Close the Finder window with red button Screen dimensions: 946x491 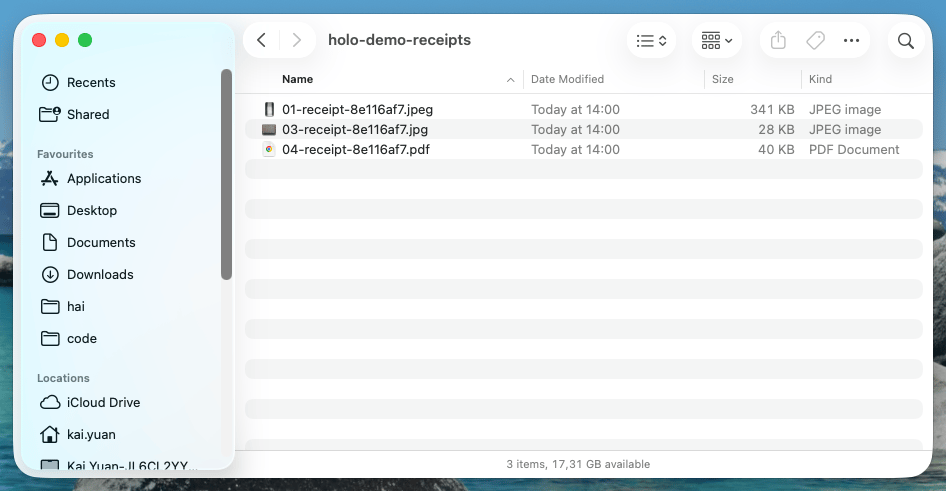pyautogui.click(x=39, y=40)
